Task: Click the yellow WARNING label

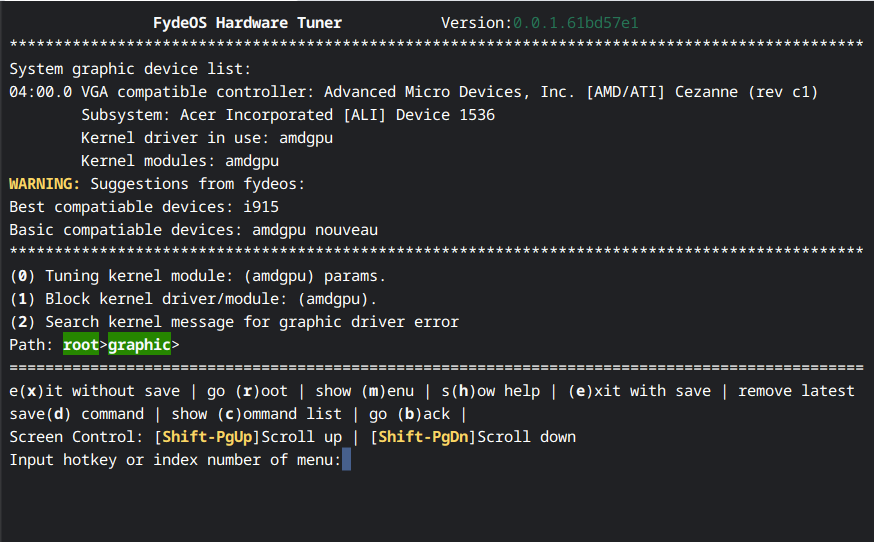Action: tap(45, 184)
